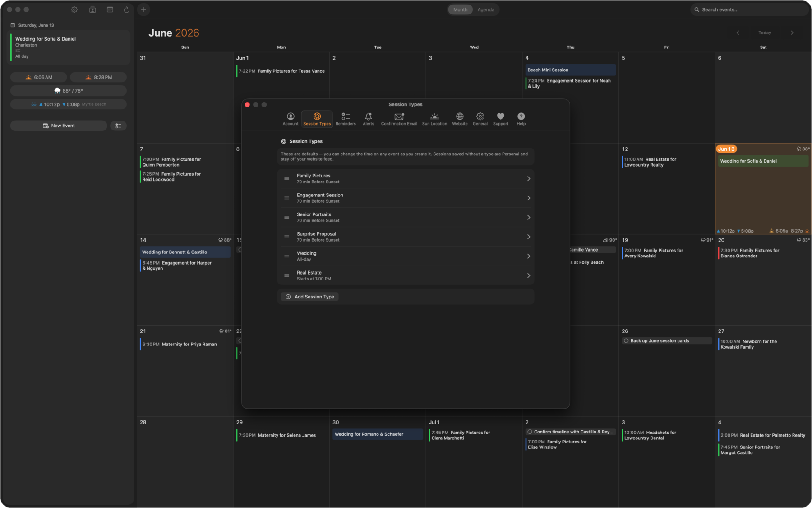812x508 pixels.
Task: Click the calendar icon in toolbar
Action: pos(110,9)
